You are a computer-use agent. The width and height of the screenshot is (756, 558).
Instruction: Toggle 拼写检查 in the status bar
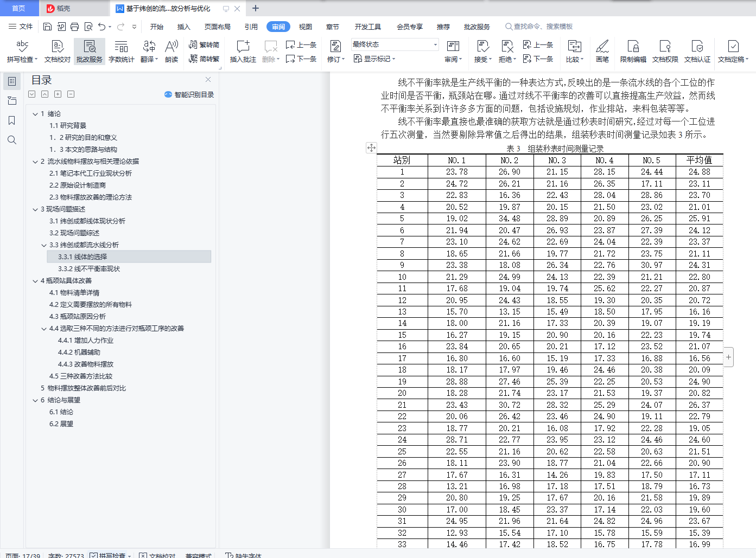(110, 555)
